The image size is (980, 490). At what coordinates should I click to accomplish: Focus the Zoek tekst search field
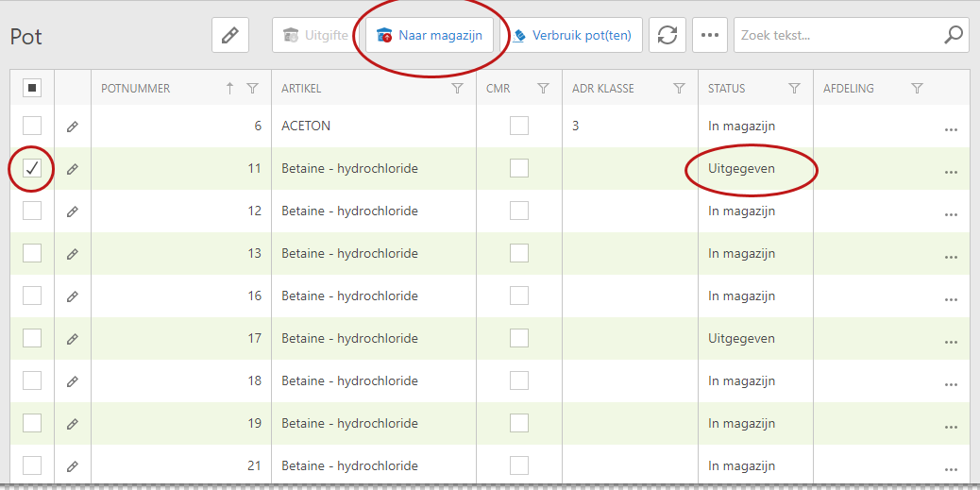(836, 36)
